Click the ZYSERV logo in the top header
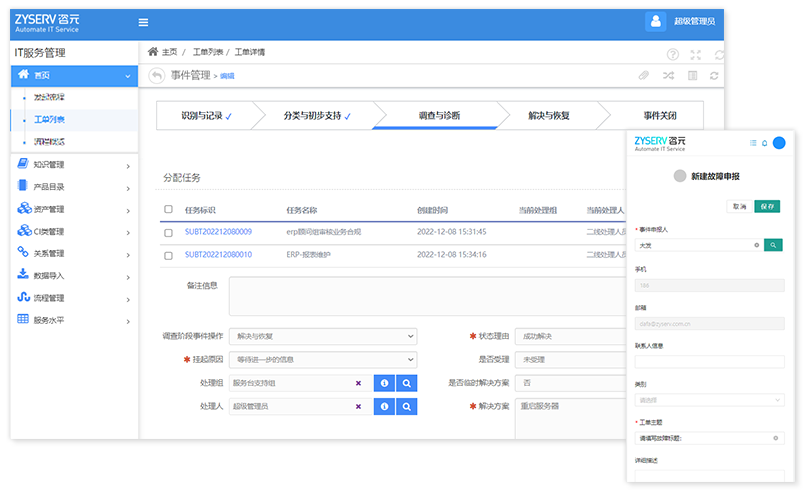The image size is (808, 495). click(47, 23)
